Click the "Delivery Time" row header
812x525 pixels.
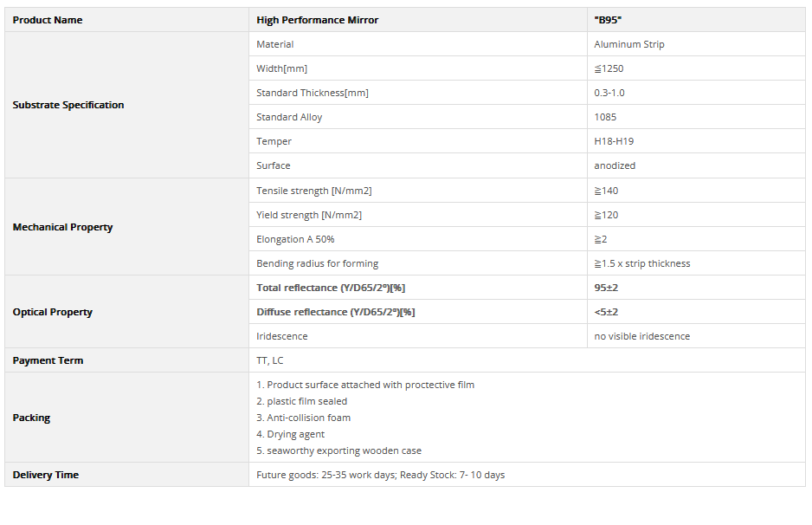coord(45,475)
